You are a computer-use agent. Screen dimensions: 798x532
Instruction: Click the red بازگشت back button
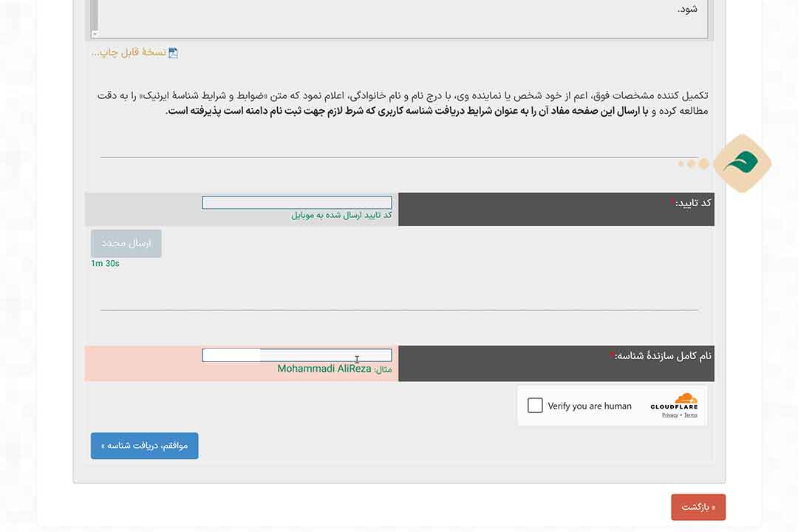click(698, 507)
